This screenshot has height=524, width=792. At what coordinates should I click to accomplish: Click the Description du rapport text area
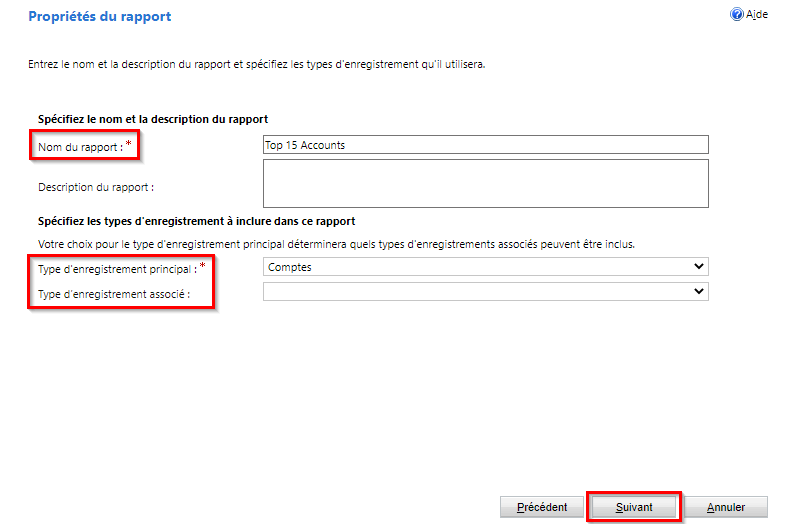(485, 183)
